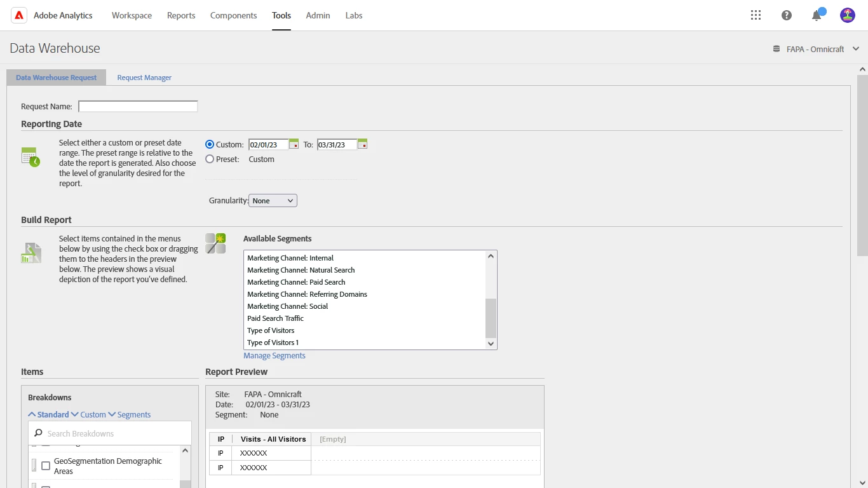Viewport: 868px width, 488px height.
Task: Open the Labs menu
Action: click(x=354, y=15)
